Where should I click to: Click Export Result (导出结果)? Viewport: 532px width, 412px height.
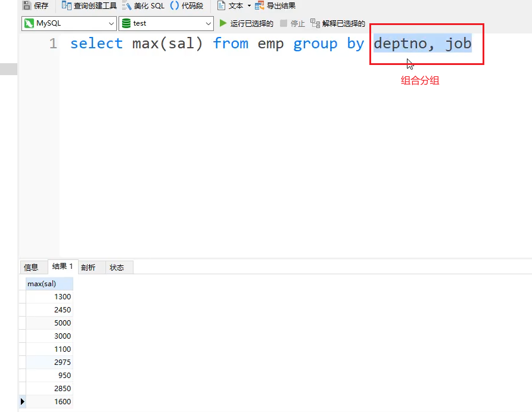point(275,5)
